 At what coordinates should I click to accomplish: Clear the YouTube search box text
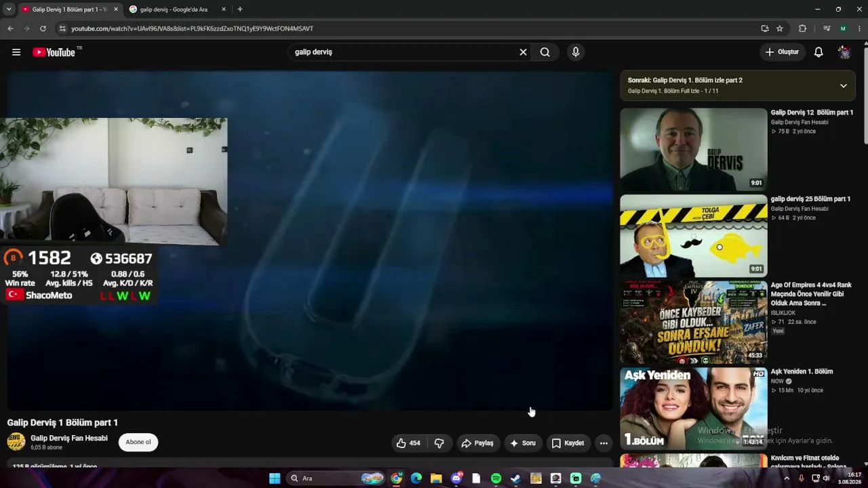coord(523,52)
